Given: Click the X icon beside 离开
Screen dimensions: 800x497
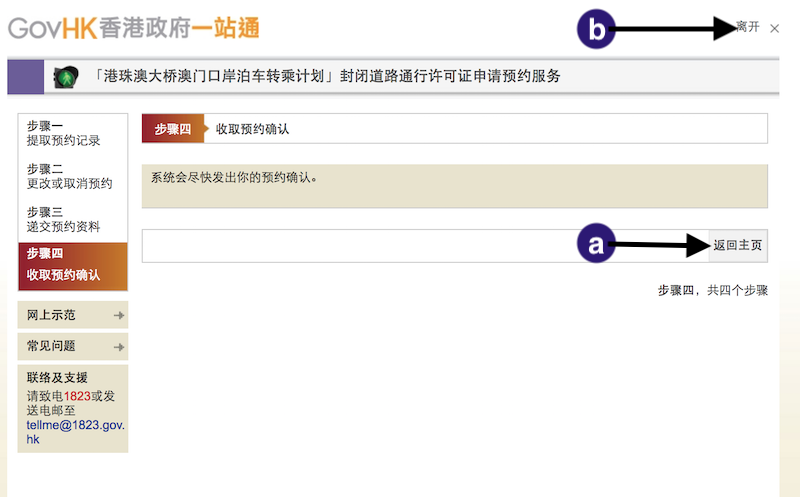Looking at the screenshot, I should tap(775, 29).
